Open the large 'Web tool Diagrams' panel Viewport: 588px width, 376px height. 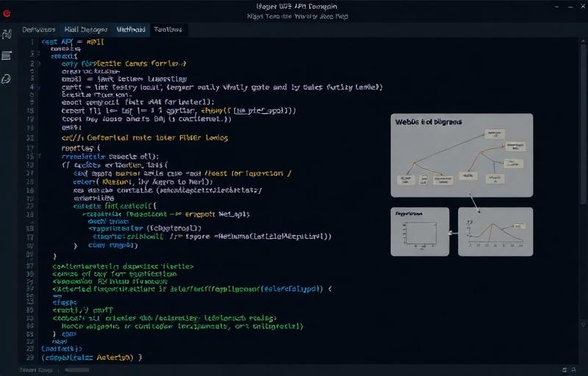pyautogui.click(x=462, y=156)
